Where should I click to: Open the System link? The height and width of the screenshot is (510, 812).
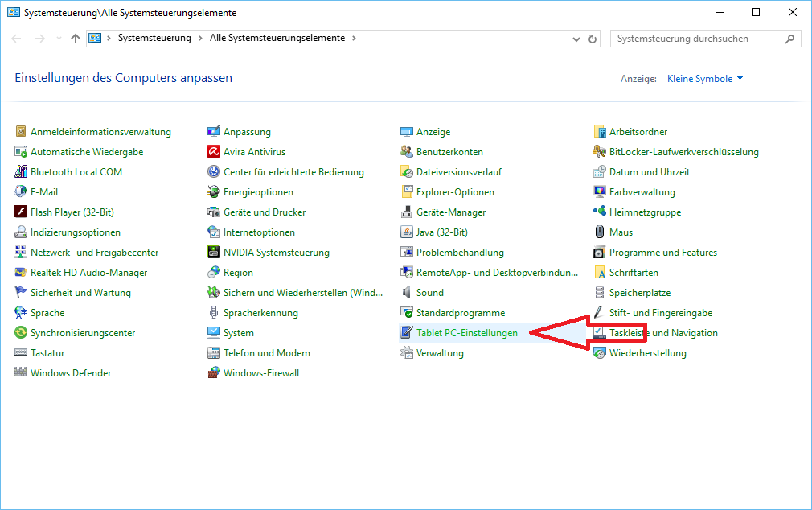pos(238,333)
